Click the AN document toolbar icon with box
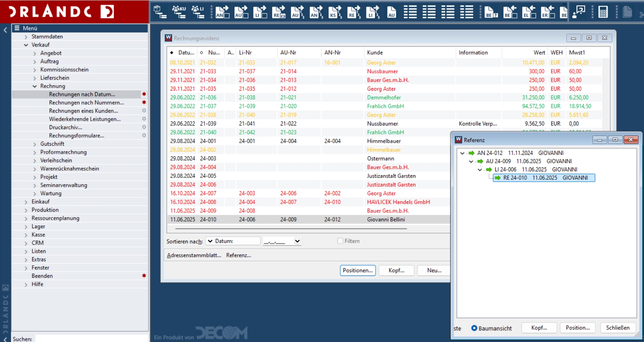The image size is (644, 342). (x=222, y=12)
